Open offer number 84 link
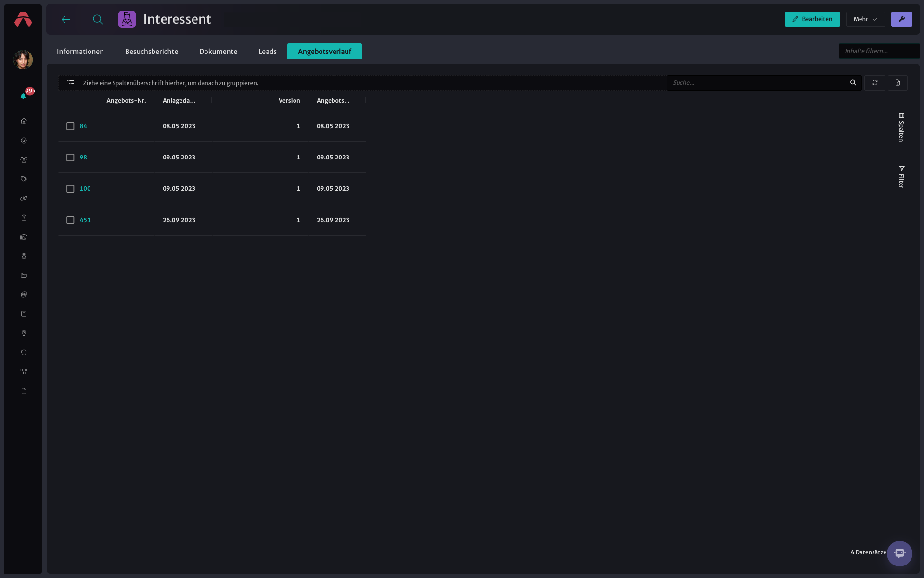Screen dimensions: 924x578 [83, 126]
